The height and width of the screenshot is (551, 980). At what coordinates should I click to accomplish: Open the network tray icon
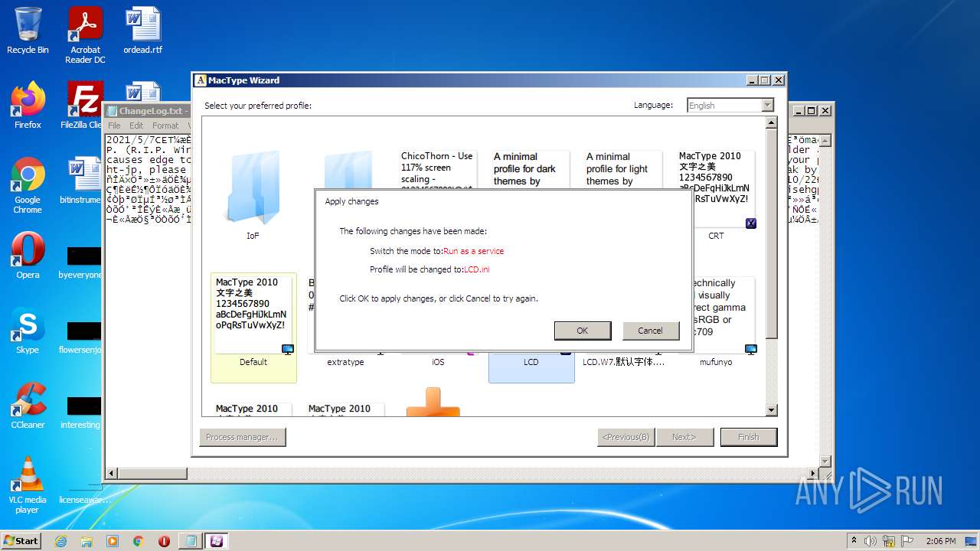[888, 541]
